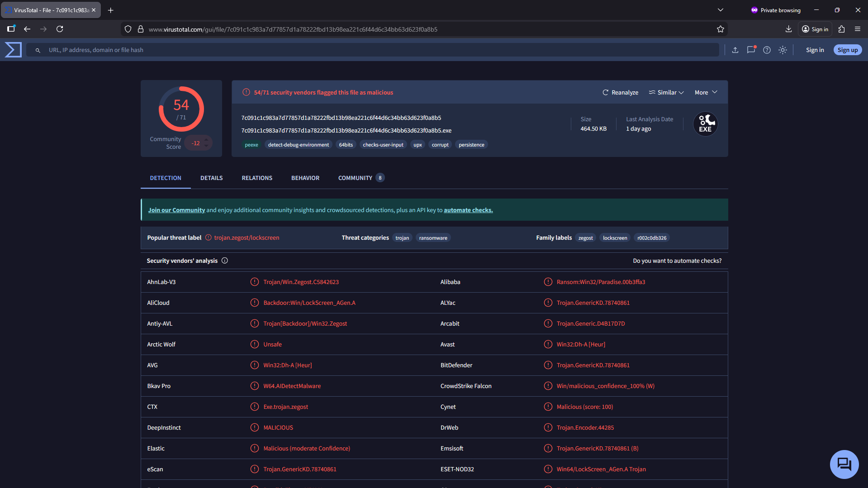The width and height of the screenshot is (868, 488).
Task: Click the info icon beside Security vendors' analysis
Action: [x=225, y=261]
